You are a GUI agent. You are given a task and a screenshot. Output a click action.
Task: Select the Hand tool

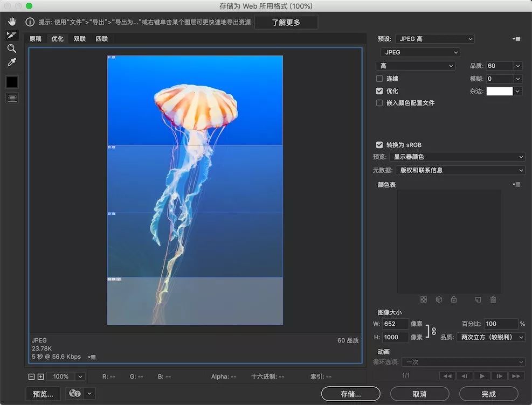point(11,22)
